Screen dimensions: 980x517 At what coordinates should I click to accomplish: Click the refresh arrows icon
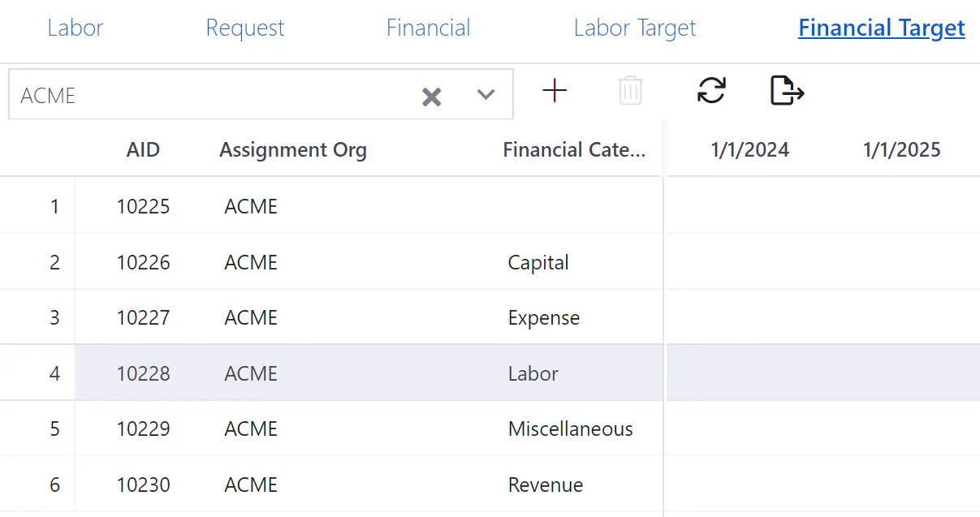[711, 90]
